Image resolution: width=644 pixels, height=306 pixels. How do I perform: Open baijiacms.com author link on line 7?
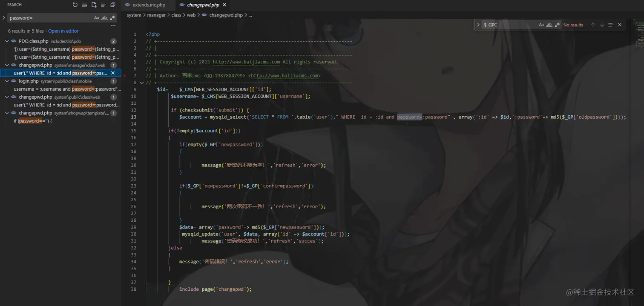285,76
